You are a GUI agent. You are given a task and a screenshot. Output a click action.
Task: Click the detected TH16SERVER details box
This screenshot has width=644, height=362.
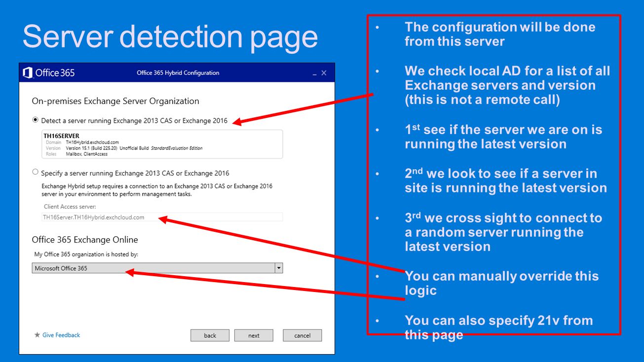point(162,144)
